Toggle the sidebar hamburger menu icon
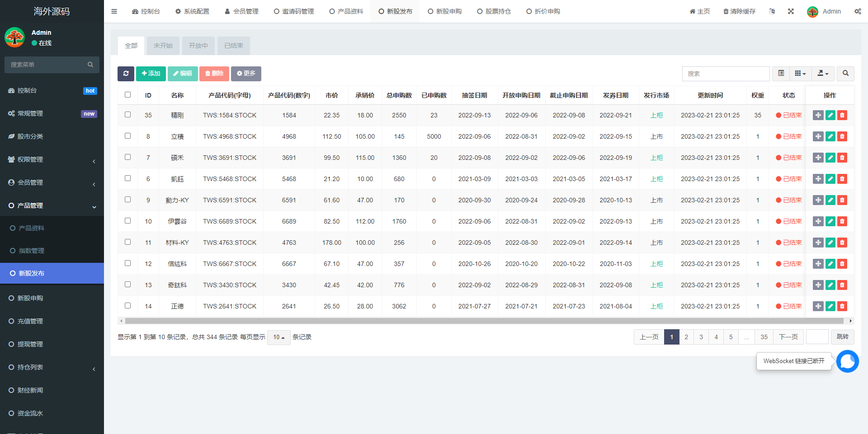The width and height of the screenshot is (868, 434). tap(114, 11)
